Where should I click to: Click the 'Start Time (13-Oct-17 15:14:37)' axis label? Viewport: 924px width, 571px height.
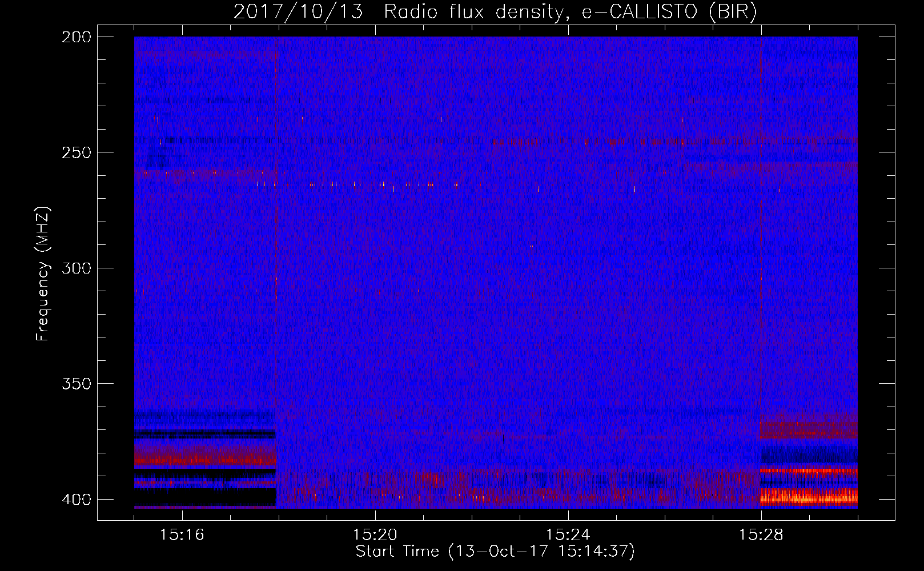click(x=495, y=552)
